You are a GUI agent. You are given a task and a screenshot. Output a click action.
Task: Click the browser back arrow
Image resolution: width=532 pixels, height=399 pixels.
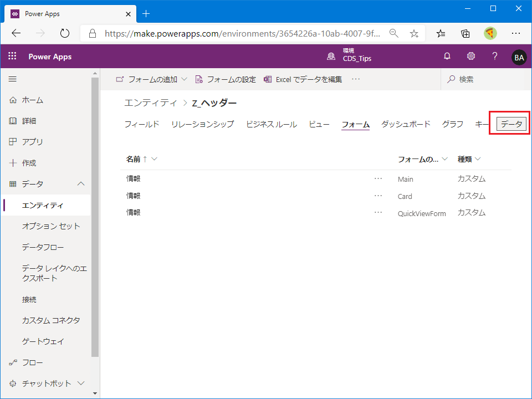(x=16, y=33)
